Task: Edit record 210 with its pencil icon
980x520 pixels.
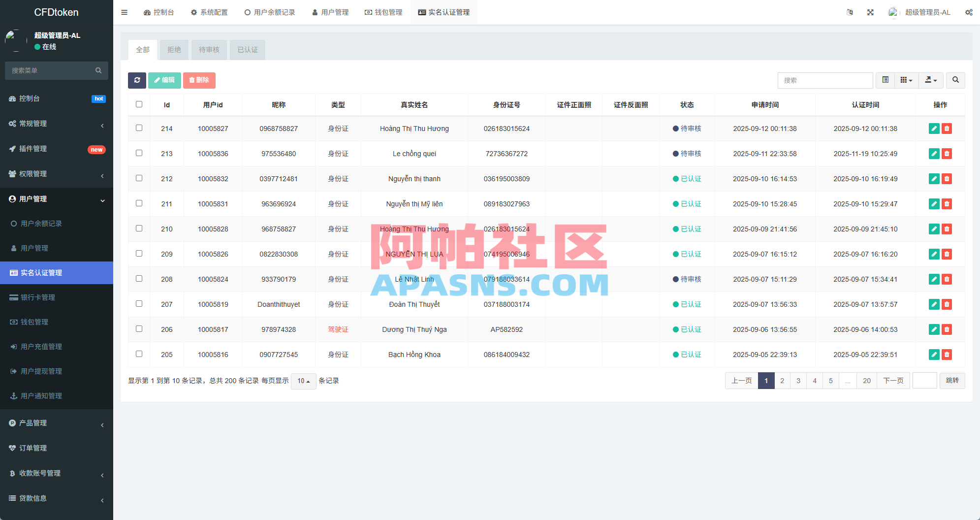Action: coord(934,229)
